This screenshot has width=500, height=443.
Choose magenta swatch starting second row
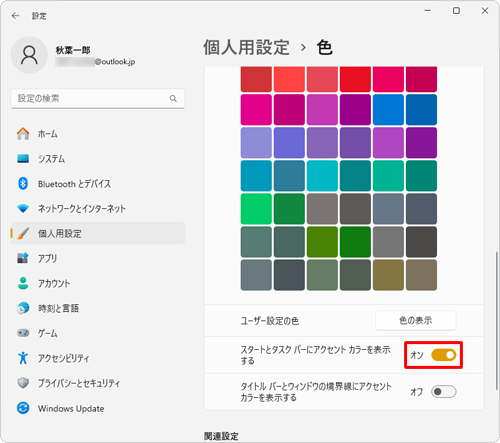[x=256, y=110]
